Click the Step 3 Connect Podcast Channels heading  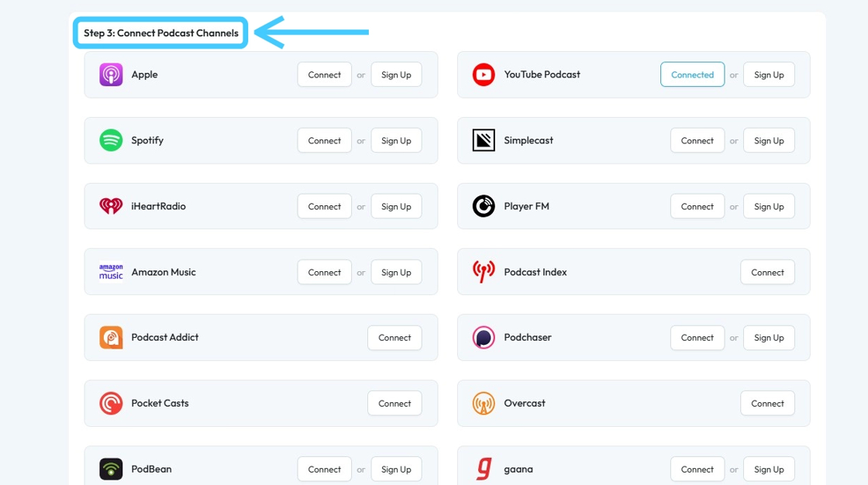point(161,33)
